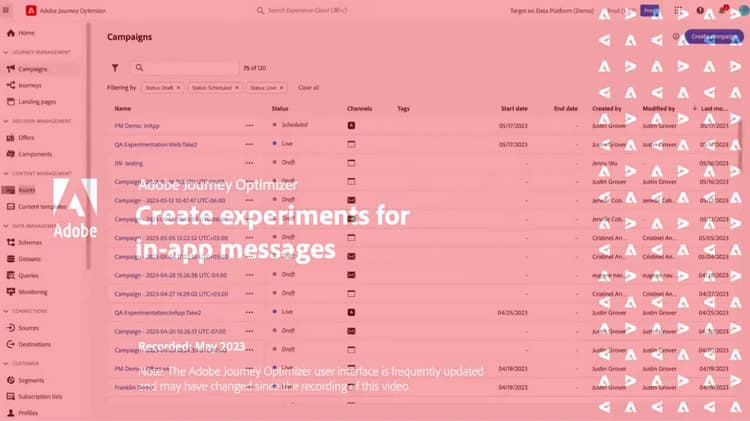Click email channel icon in Campaign 2023-04-20 row
750x421 pixels.
[351, 331]
